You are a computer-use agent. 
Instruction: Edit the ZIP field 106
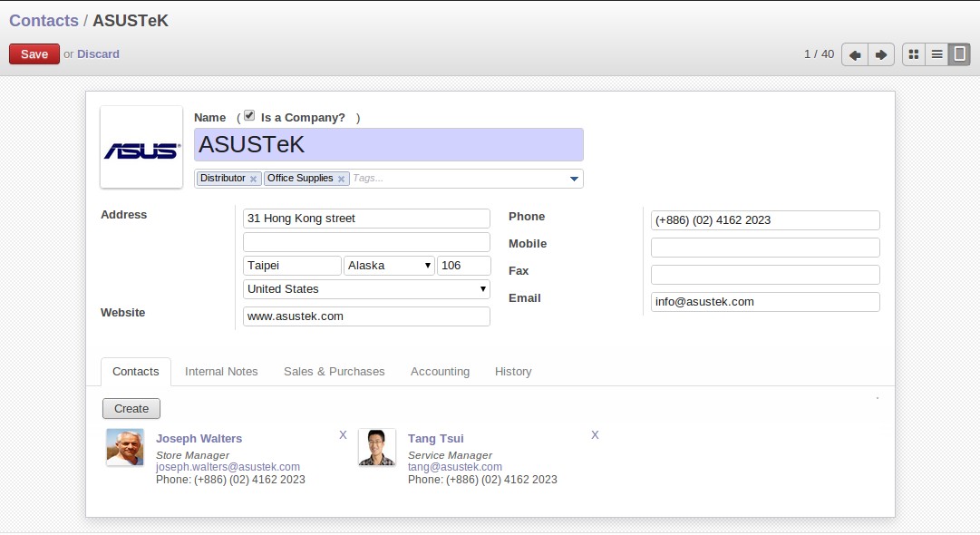click(x=464, y=266)
